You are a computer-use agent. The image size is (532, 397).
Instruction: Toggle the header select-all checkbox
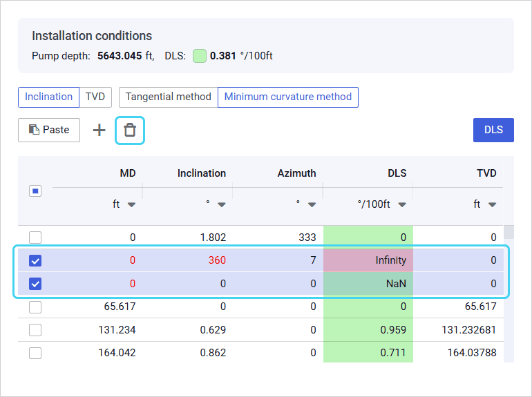[x=35, y=191]
